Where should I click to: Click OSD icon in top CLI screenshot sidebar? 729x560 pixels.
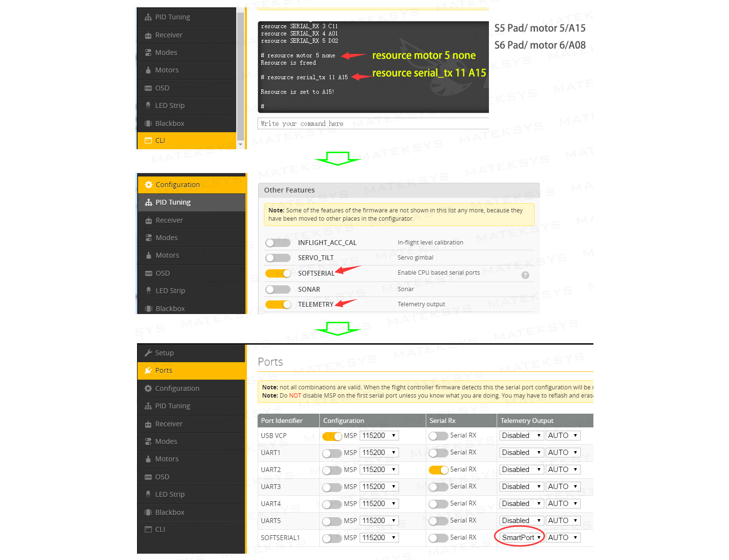[148, 88]
